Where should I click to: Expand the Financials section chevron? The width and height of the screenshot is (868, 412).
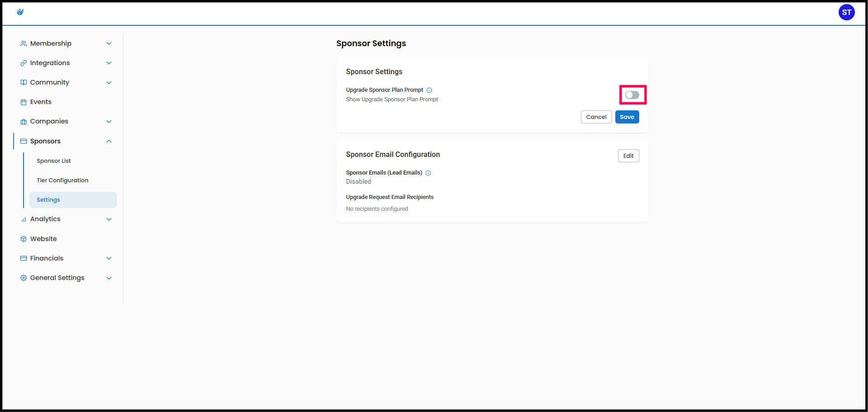pos(109,258)
